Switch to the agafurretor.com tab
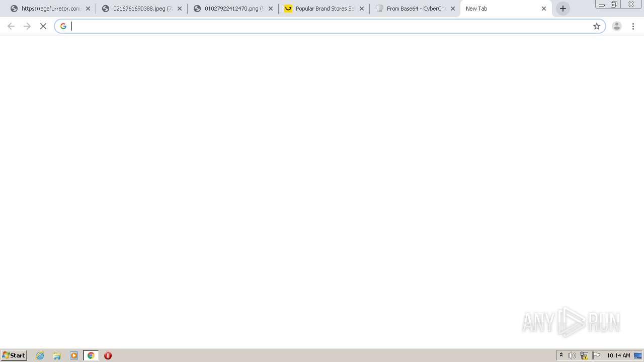The height and width of the screenshot is (362, 644). point(46,9)
